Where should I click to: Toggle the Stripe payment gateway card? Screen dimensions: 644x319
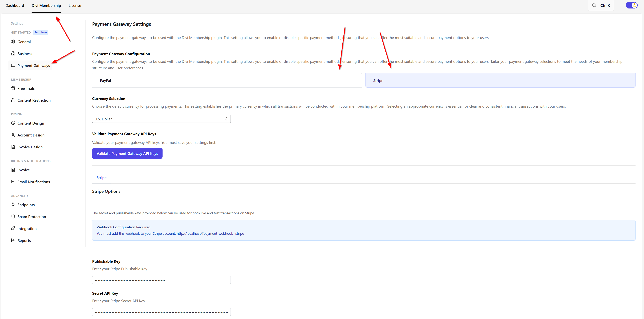pyautogui.click(x=500, y=80)
